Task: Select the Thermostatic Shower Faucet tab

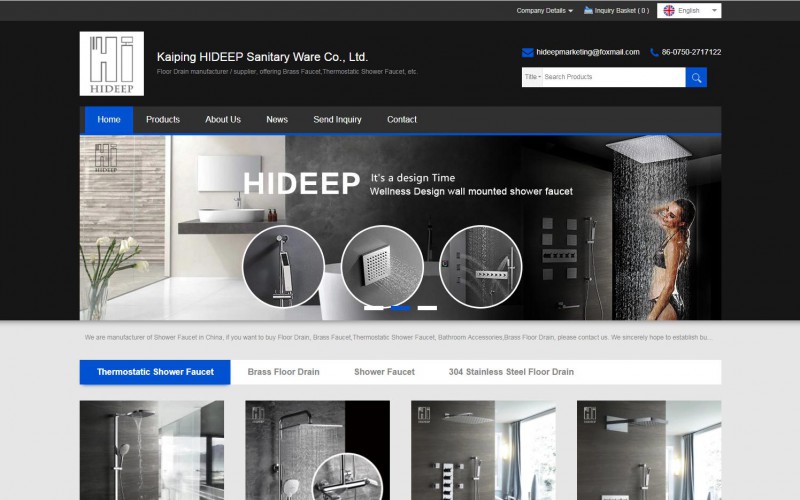Action: [x=155, y=372]
